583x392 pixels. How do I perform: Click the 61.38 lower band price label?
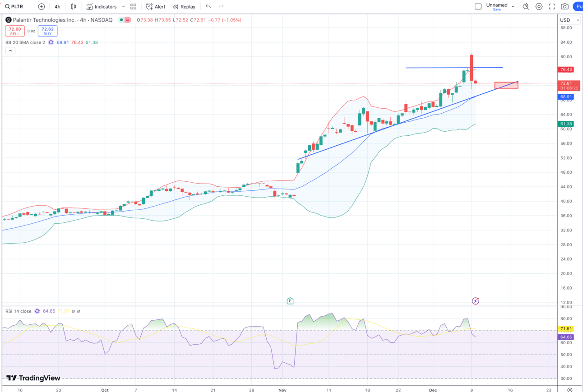click(566, 124)
